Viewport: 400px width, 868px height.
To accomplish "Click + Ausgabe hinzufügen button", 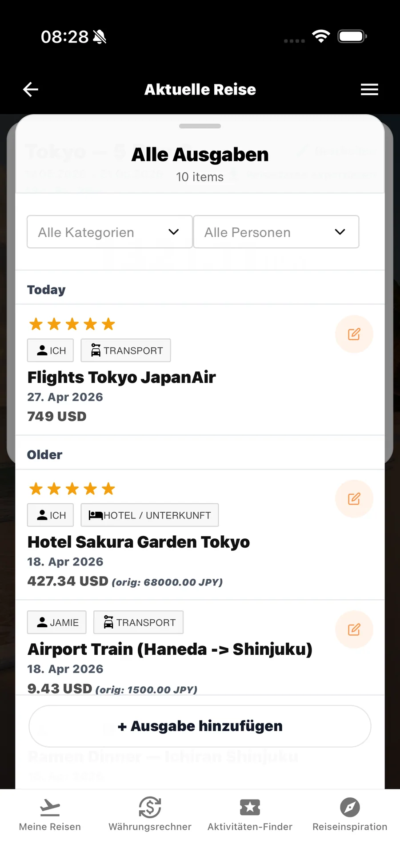I will tap(200, 726).
